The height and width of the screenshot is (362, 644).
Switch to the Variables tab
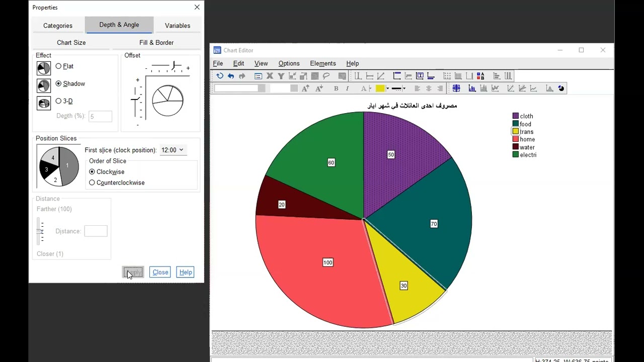(178, 26)
